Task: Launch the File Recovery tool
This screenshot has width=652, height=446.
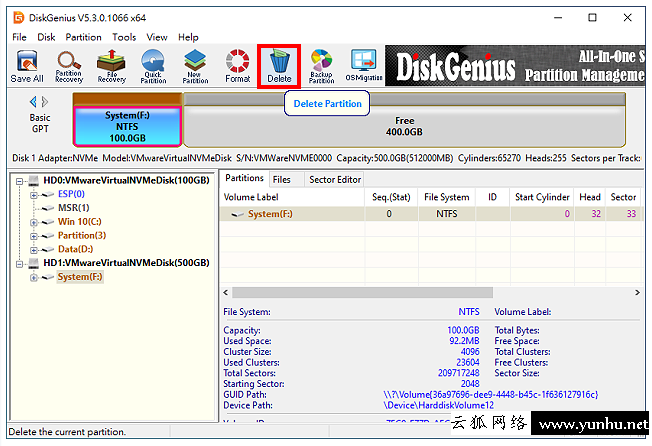Action: (x=111, y=66)
